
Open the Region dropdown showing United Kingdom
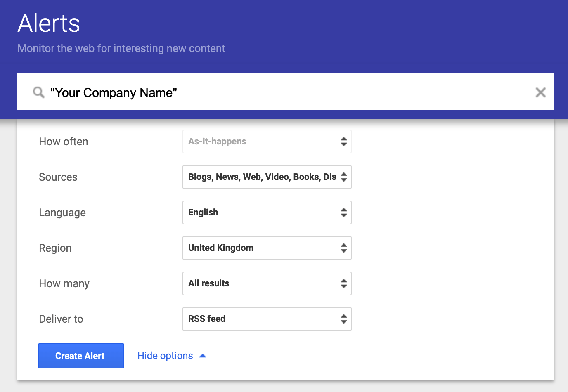coord(267,248)
